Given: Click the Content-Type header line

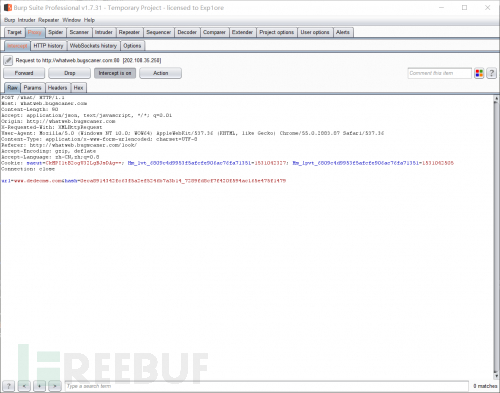Looking at the screenshot, I should click(99, 139).
